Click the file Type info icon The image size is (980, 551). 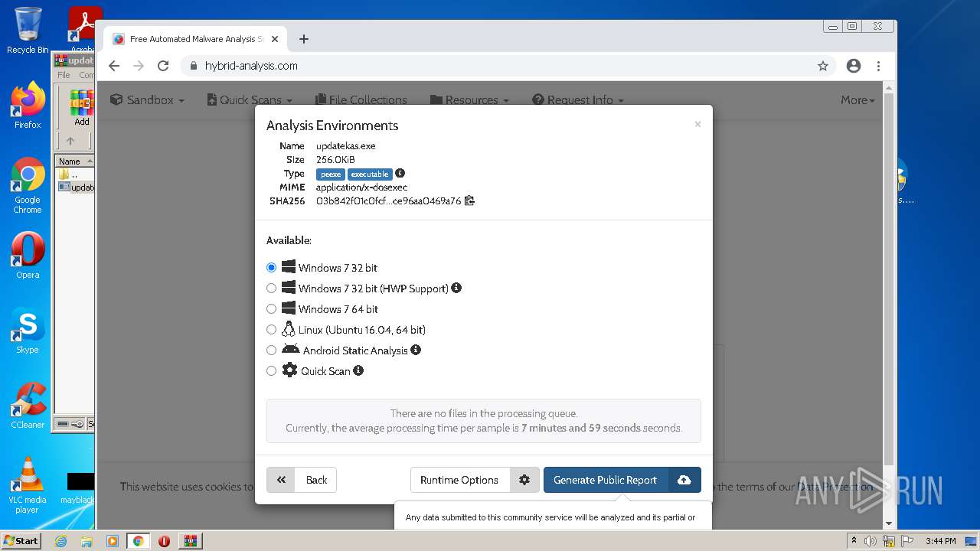coord(400,174)
